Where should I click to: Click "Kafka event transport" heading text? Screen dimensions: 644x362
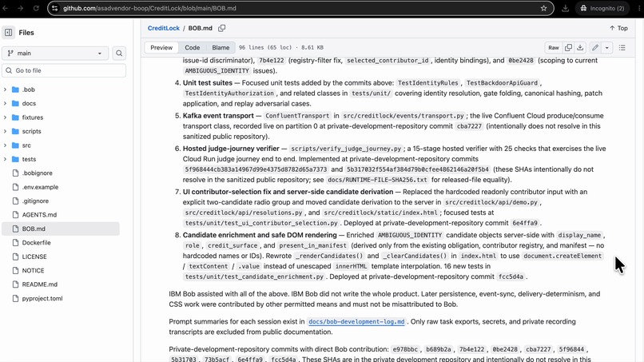(218, 116)
